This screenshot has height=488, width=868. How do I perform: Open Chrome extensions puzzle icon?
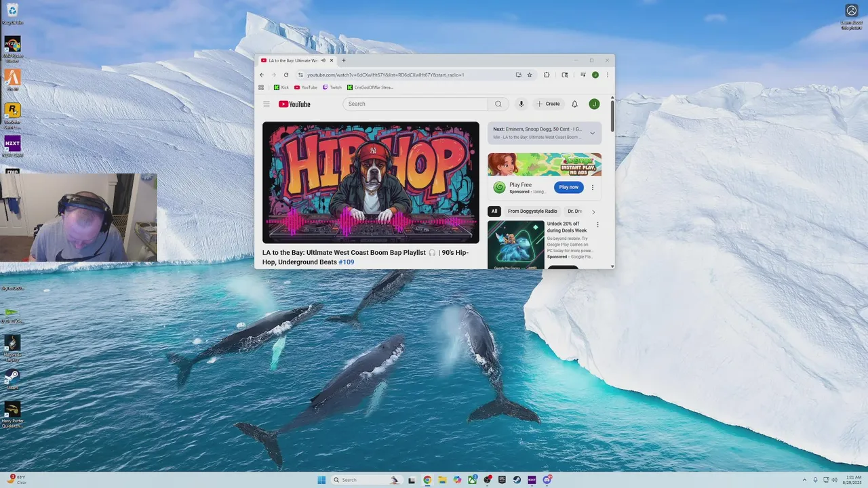(547, 75)
